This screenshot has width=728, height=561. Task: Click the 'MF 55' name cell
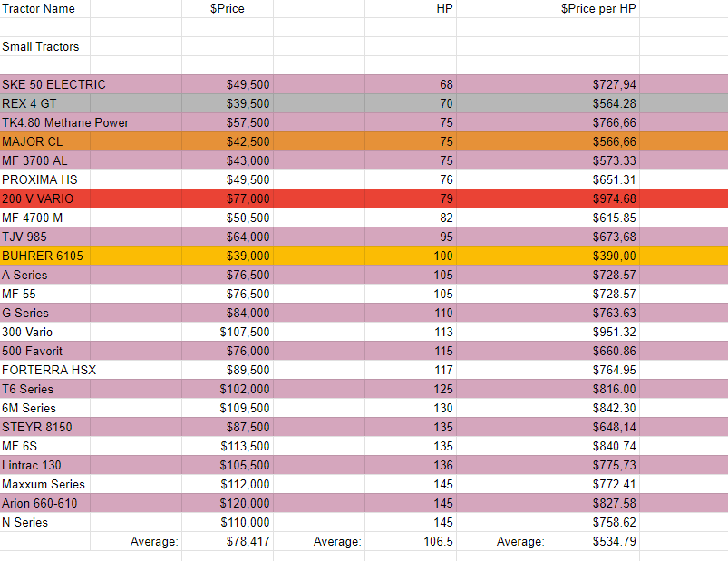tap(45, 294)
